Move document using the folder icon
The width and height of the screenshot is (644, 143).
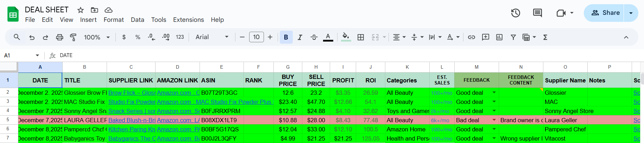94,10
